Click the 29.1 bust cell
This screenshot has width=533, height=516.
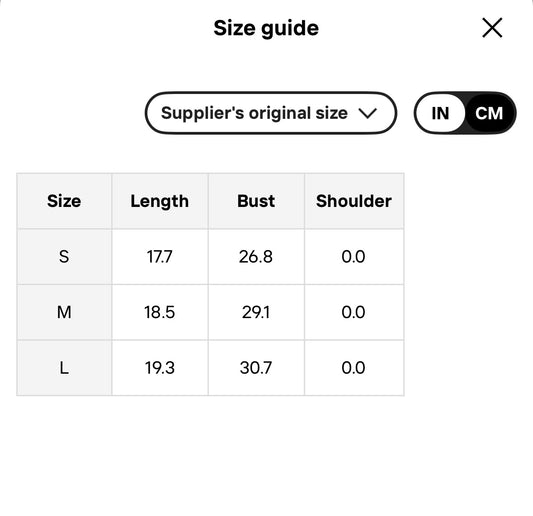pos(256,312)
